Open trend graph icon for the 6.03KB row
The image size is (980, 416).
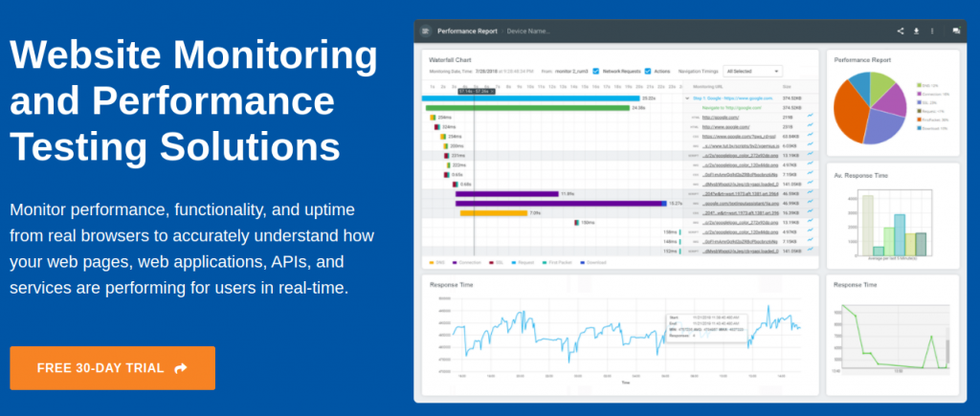811,145
